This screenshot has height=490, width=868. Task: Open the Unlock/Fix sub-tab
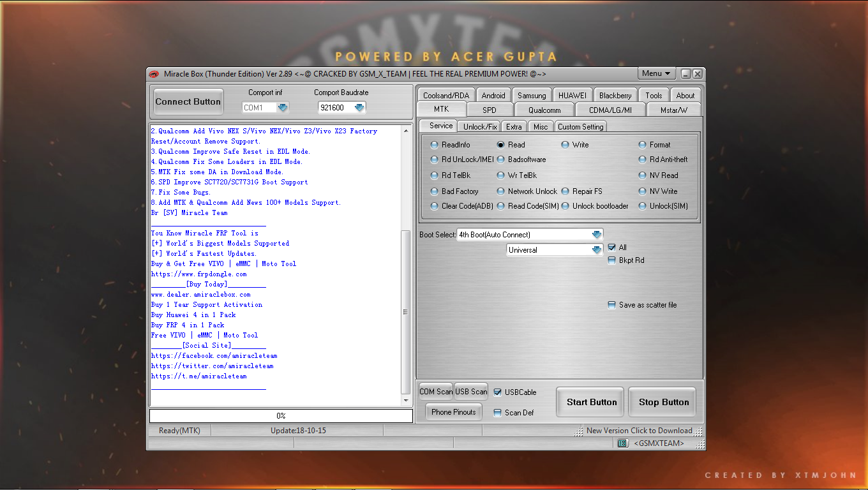480,126
